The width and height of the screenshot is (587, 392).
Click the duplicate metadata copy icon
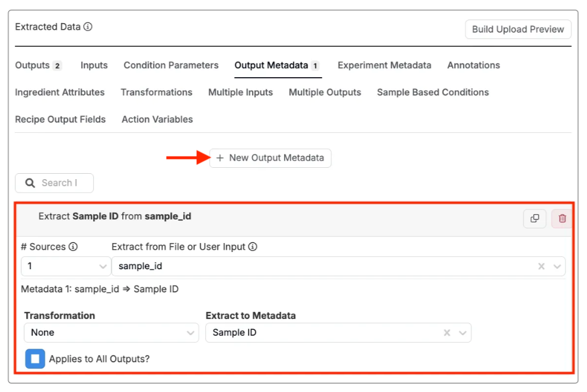point(534,218)
